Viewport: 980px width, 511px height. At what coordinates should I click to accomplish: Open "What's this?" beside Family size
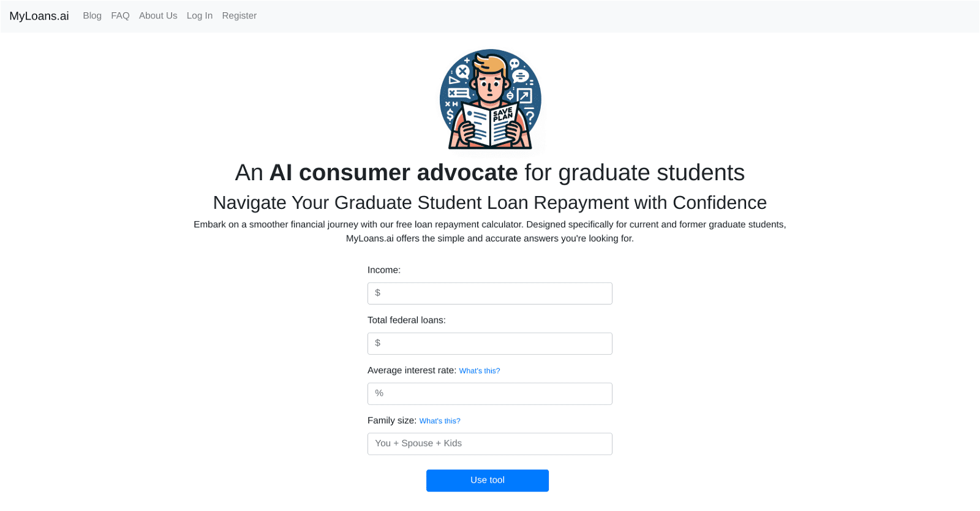[440, 421]
